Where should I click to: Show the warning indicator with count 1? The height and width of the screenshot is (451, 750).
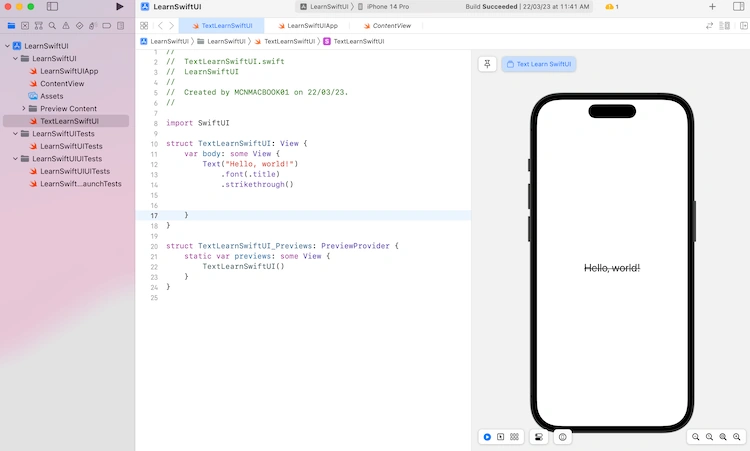coord(612,7)
